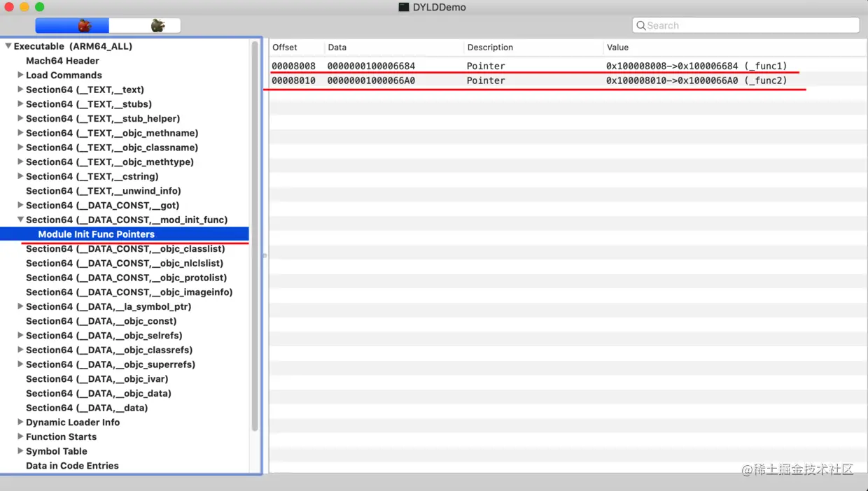
Task: Select Section64 (__DATA_CONST,__objc_nlclslist) row
Action: point(125,263)
